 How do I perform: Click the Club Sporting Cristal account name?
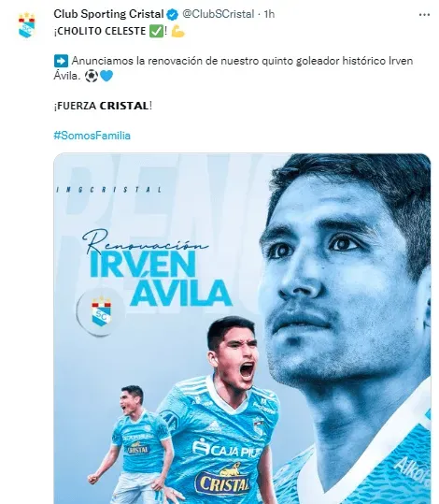(x=108, y=14)
